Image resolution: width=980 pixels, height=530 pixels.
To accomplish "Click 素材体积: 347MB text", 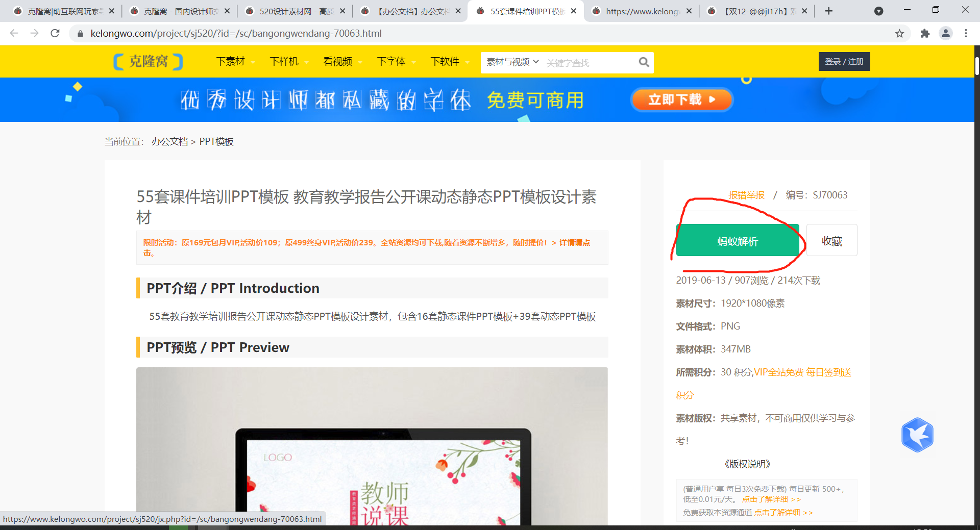I will (x=713, y=349).
